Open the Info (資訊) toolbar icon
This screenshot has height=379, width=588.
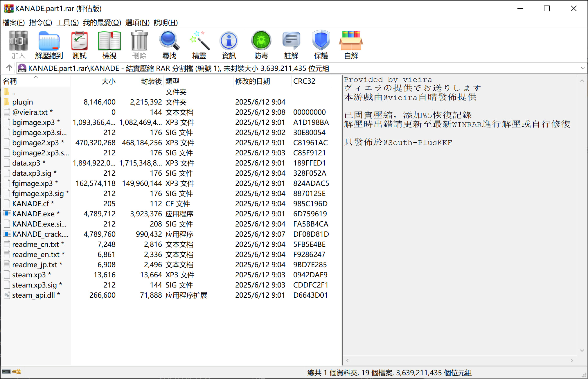(x=229, y=44)
